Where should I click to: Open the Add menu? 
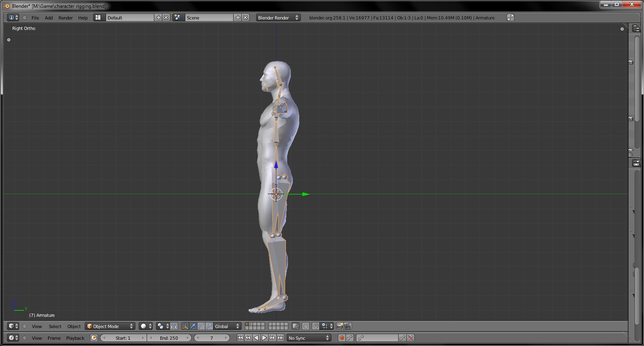(49, 18)
